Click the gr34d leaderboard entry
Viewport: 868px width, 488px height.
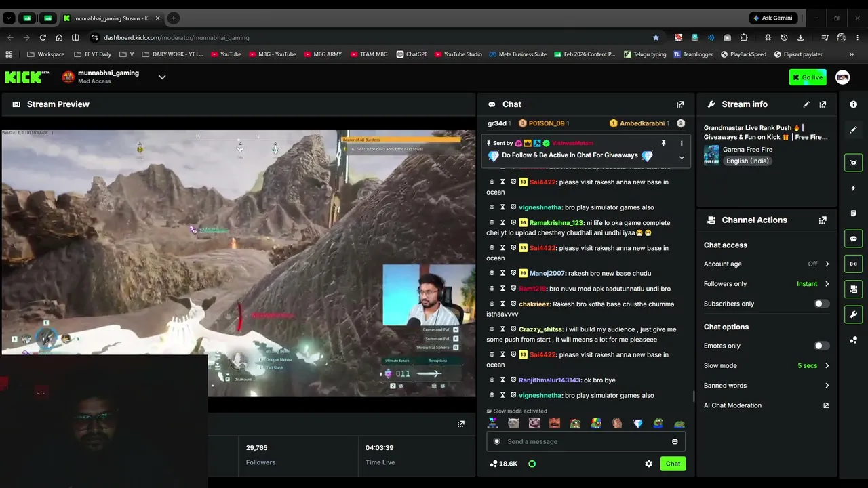(499, 123)
